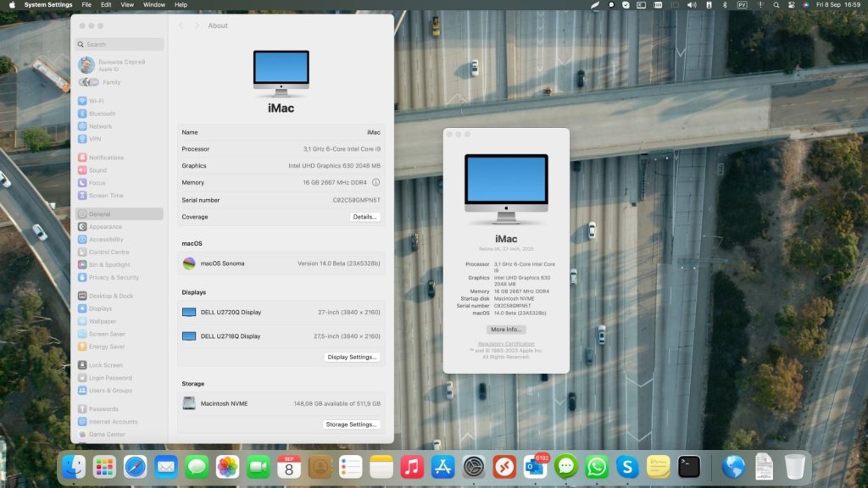The image size is (868, 488).
Task: Open Wi-Fi settings in the sidebar
Action: click(96, 101)
